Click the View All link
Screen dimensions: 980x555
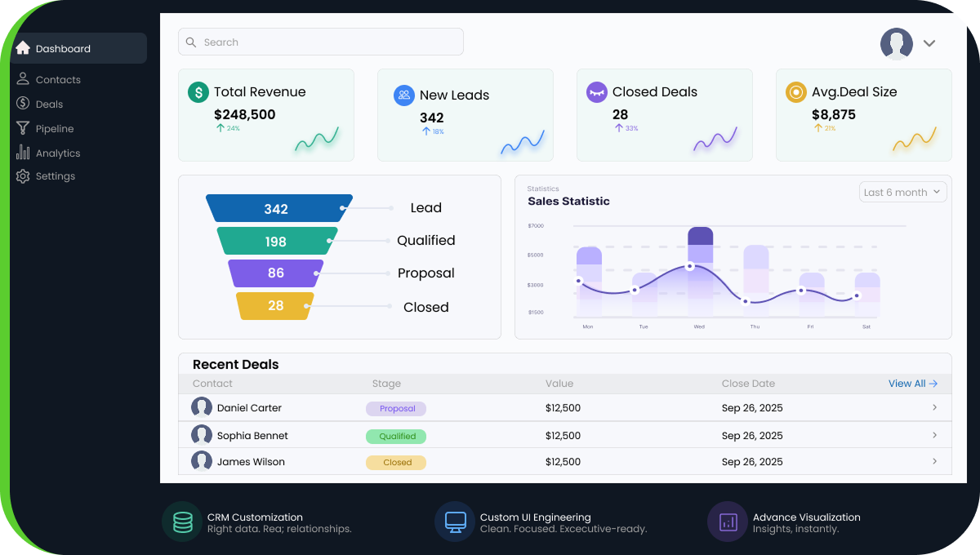click(x=913, y=384)
